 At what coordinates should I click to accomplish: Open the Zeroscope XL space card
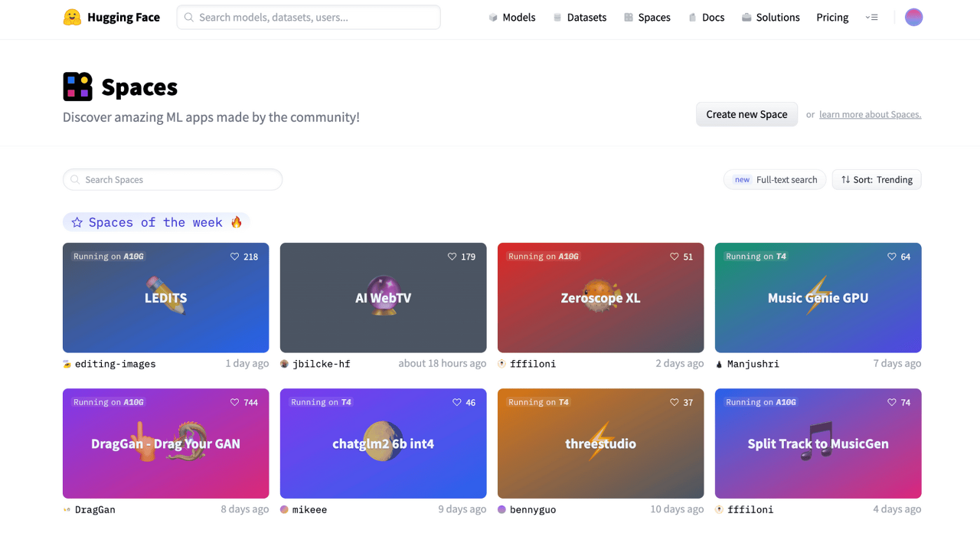pos(600,298)
